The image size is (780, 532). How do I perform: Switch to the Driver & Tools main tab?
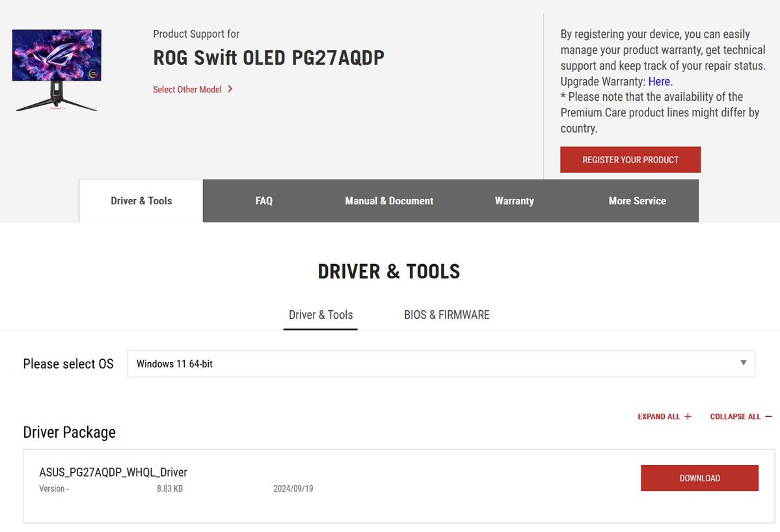[x=141, y=201]
